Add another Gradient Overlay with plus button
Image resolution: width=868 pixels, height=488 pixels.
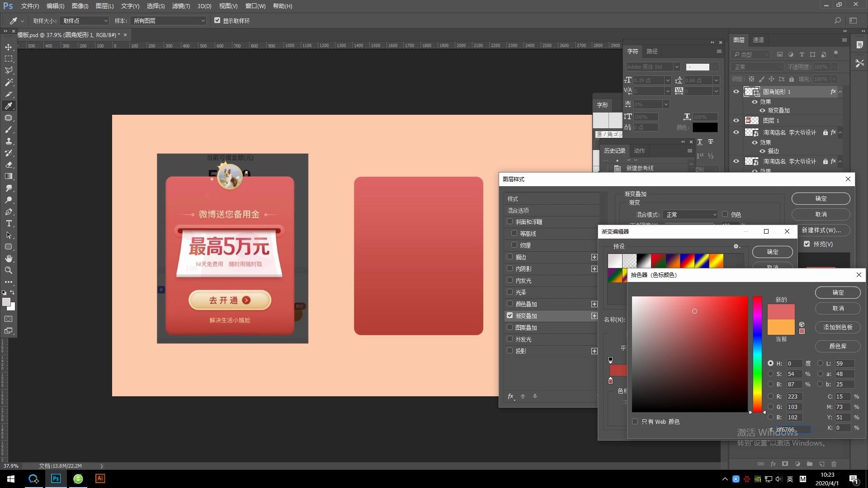pyautogui.click(x=594, y=316)
